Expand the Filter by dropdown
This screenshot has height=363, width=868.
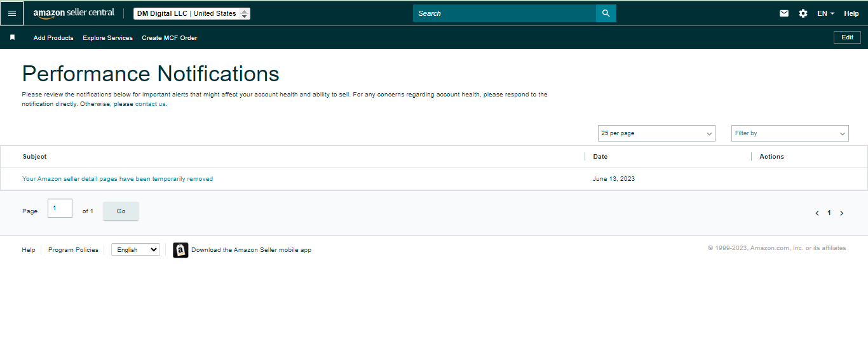[790, 133]
